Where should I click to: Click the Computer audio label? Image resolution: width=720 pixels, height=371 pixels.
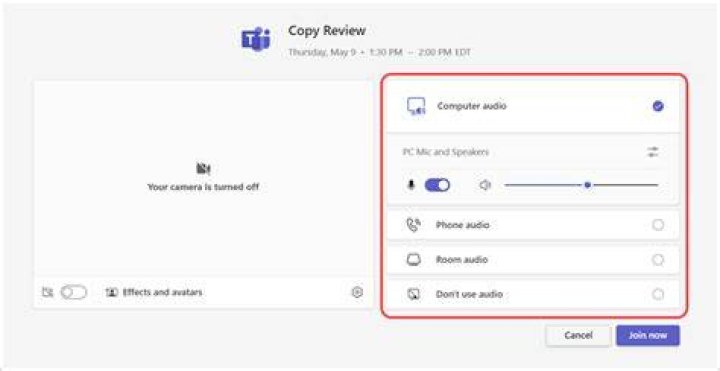click(472, 106)
